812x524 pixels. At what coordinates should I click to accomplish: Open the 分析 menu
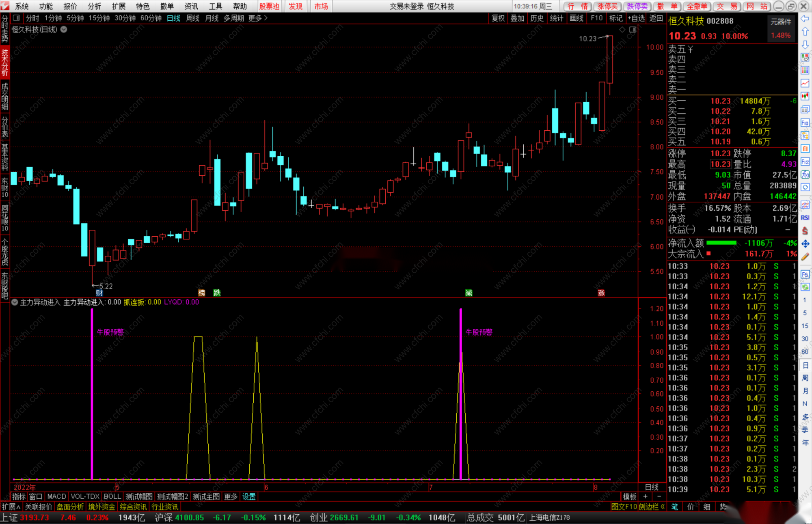point(94,6)
